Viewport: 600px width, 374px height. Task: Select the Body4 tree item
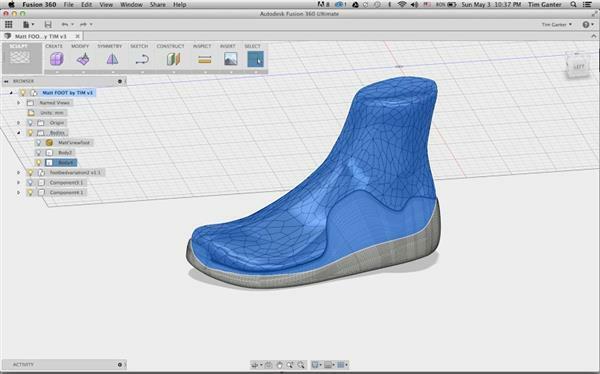click(61, 163)
